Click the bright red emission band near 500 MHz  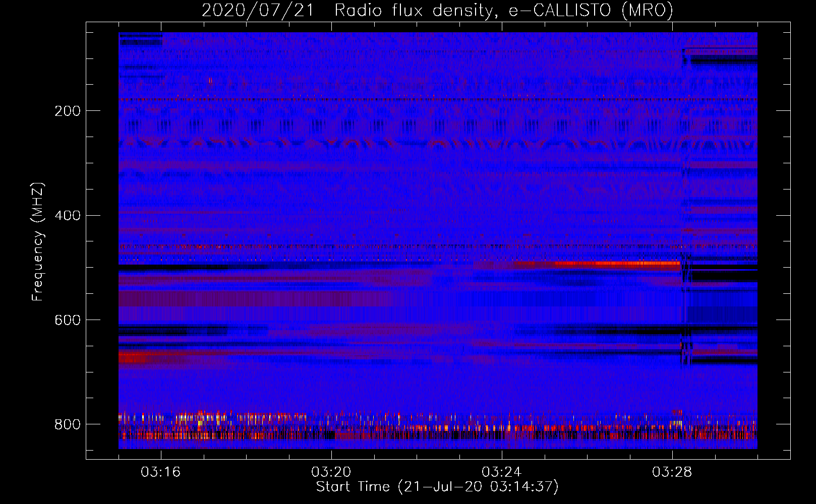point(618,263)
